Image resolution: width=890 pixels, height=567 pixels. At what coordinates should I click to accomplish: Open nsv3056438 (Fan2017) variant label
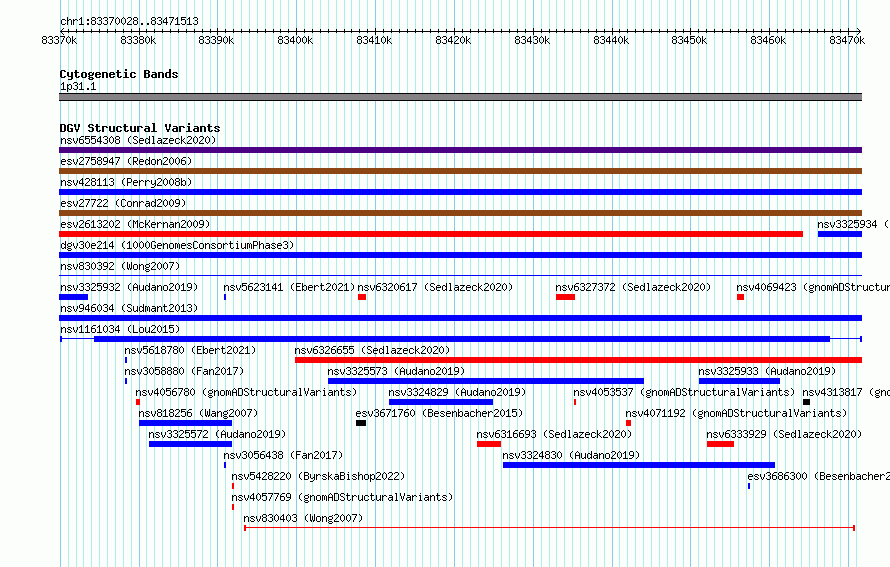pyautogui.click(x=283, y=455)
